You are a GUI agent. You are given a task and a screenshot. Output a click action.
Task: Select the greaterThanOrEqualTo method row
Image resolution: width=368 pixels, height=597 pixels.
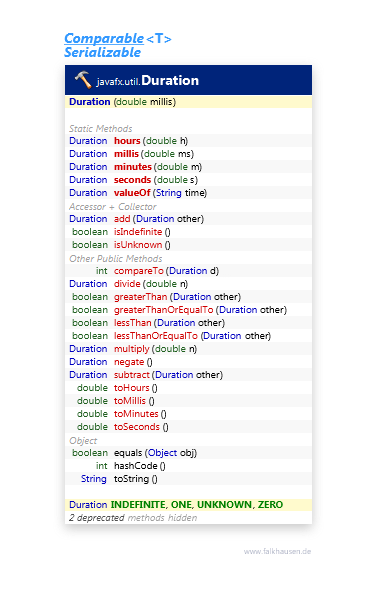188,310
